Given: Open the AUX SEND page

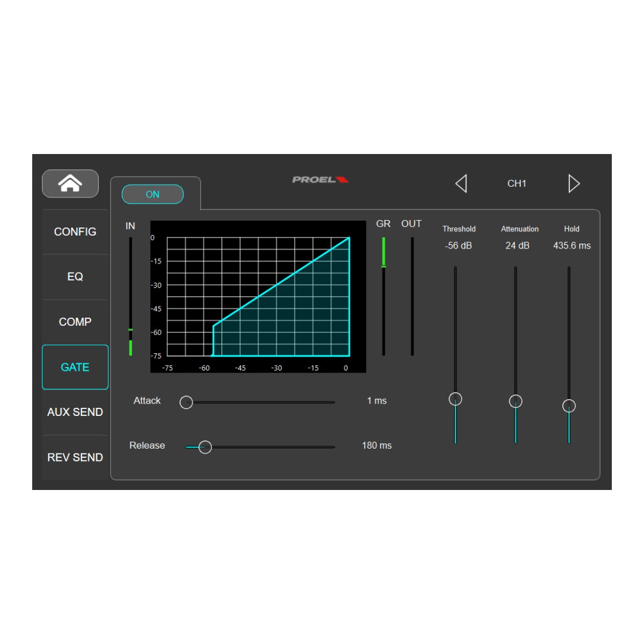Looking at the screenshot, I should pyautogui.click(x=75, y=412).
